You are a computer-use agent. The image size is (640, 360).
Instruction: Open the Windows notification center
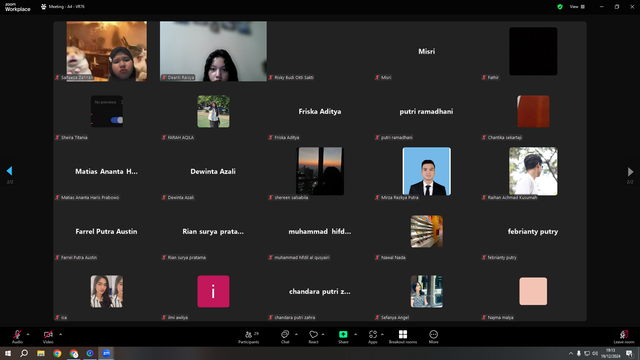[629, 353]
